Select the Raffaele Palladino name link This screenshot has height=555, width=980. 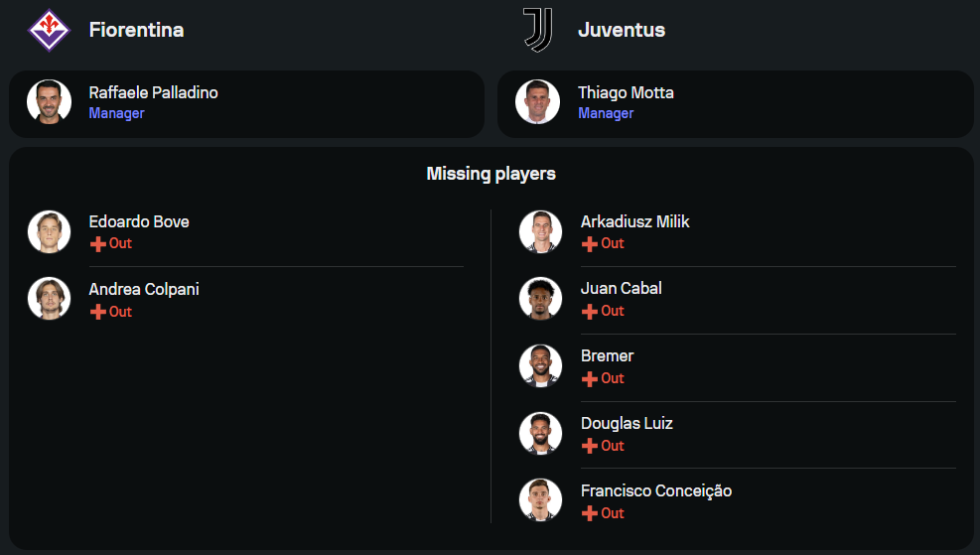point(153,92)
